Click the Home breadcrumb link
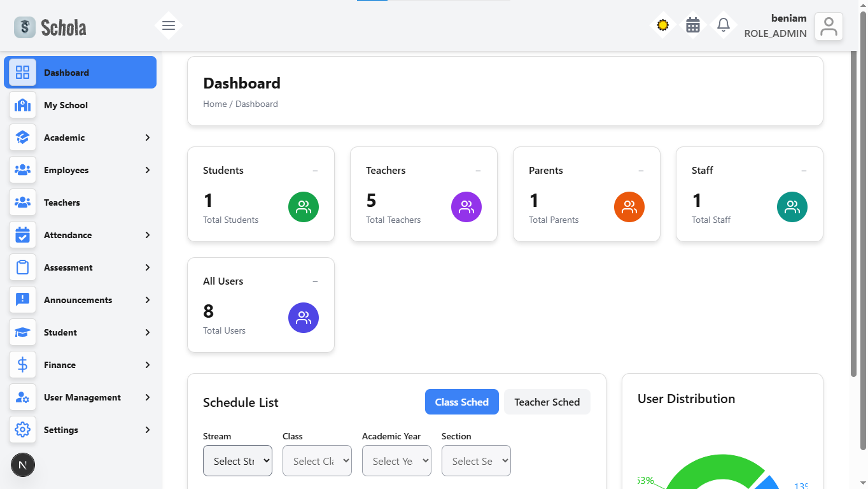The height and width of the screenshot is (489, 868). point(214,104)
